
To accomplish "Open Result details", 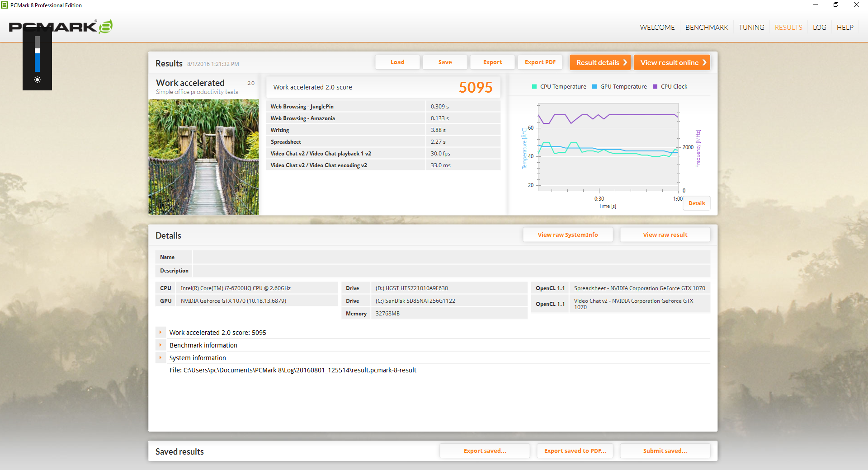I will click(x=600, y=62).
